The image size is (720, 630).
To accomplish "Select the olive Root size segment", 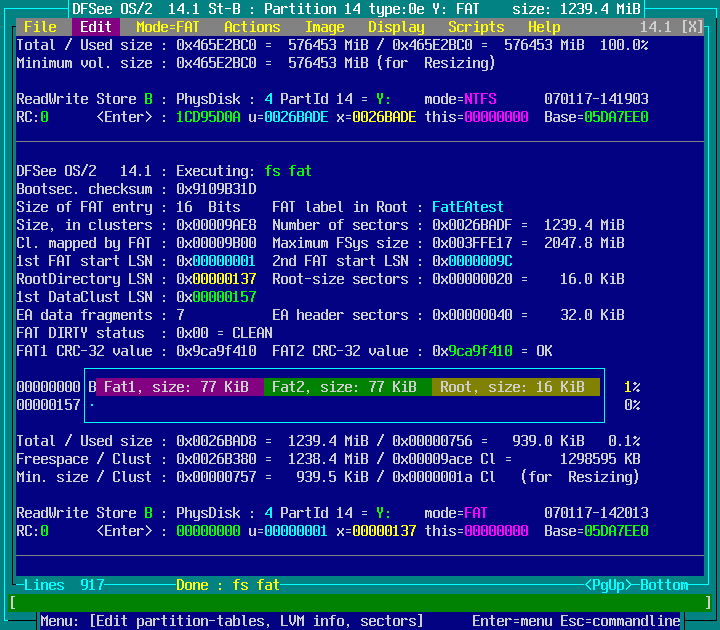I will click(516, 387).
